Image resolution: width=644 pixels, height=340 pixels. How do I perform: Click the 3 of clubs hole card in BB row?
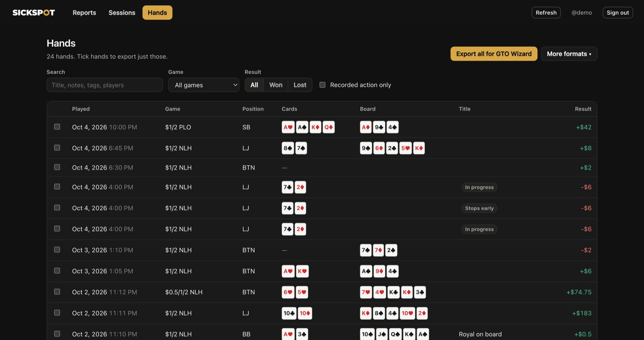pyautogui.click(x=302, y=334)
